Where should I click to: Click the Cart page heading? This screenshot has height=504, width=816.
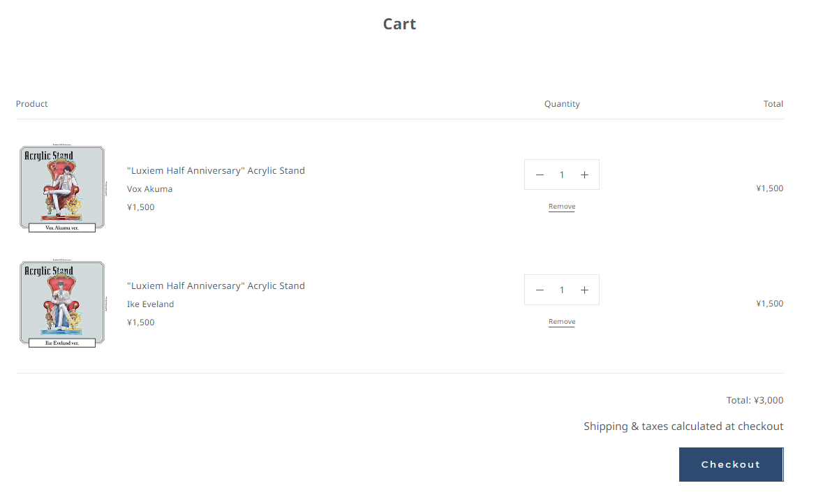point(399,24)
